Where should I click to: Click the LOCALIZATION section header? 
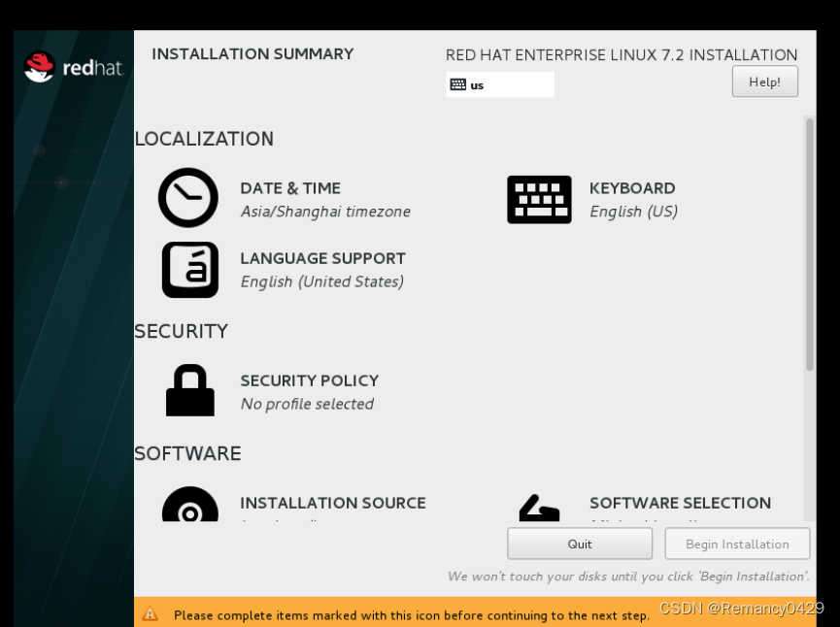pos(203,139)
